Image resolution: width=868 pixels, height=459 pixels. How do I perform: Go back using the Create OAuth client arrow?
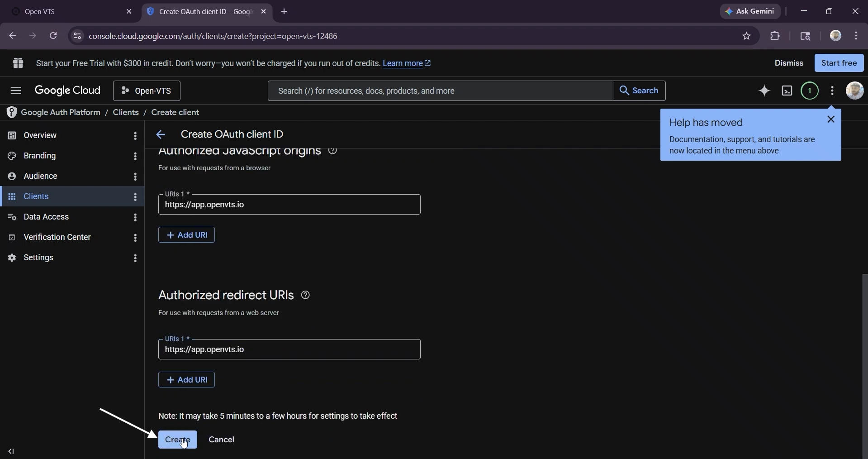click(161, 134)
